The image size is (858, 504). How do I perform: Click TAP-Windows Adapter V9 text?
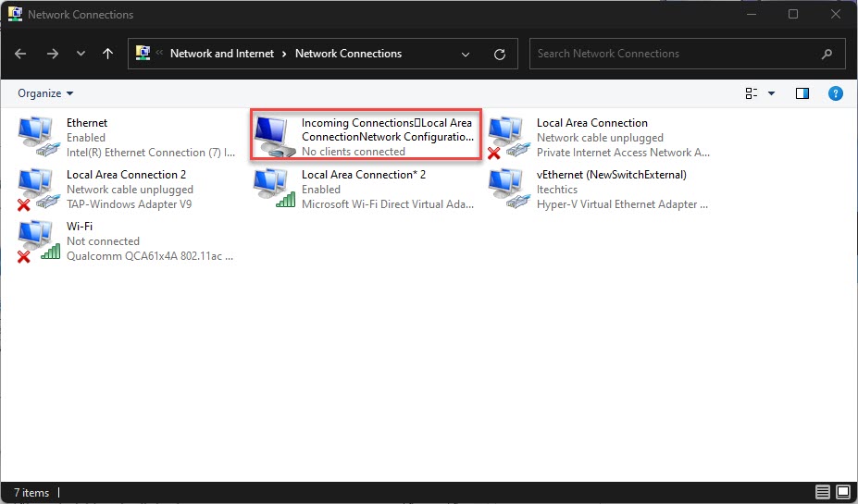pyautogui.click(x=130, y=203)
